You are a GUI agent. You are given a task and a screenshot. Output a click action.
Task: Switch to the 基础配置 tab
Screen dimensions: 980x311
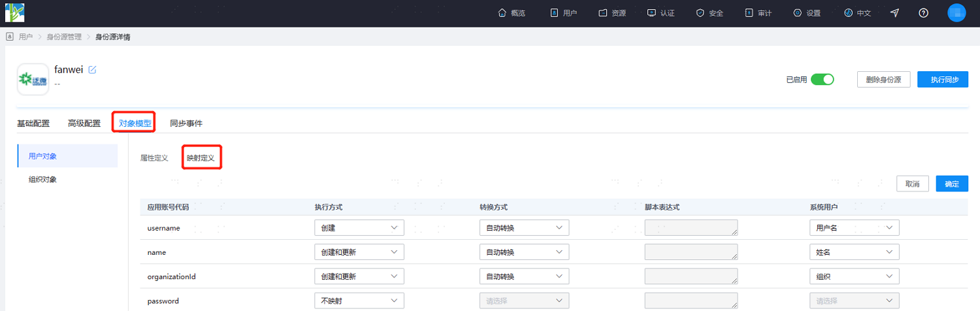33,123
